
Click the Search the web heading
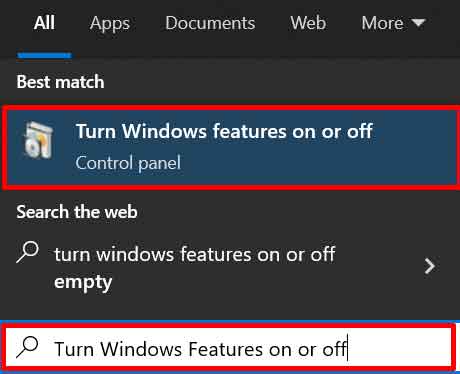click(77, 212)
